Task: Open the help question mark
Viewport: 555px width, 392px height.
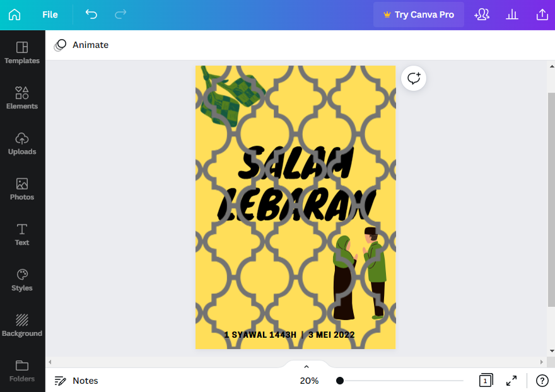Action: pos(542,381)
